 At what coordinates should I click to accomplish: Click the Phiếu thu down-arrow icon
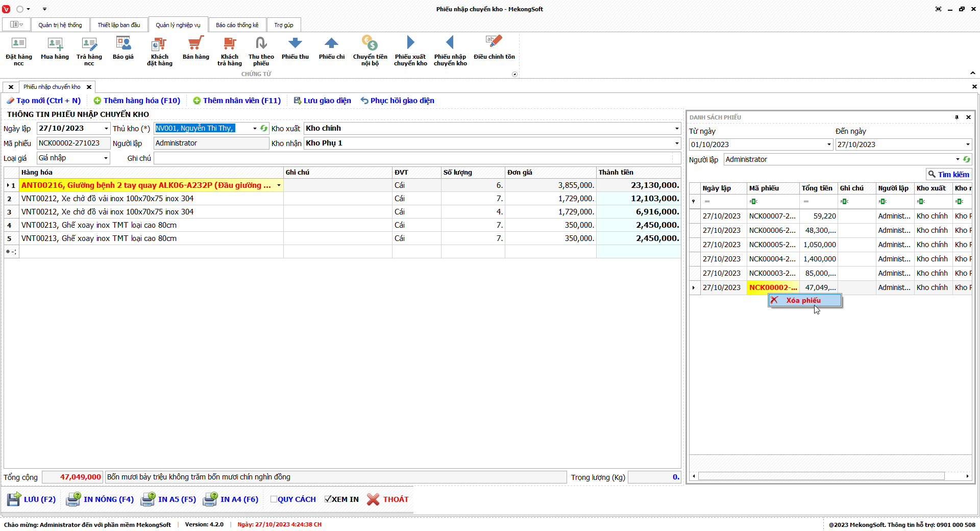click(x=295, y=43)
